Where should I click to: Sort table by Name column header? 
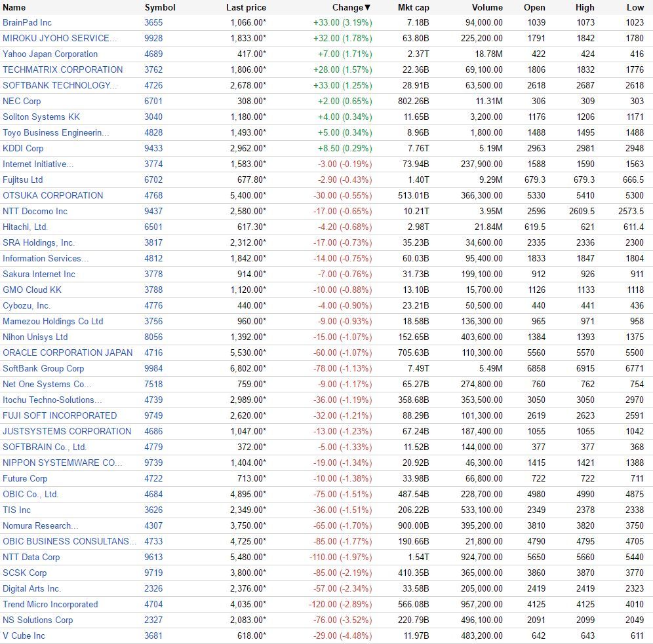pyautogui.click(x=14, y=7)
